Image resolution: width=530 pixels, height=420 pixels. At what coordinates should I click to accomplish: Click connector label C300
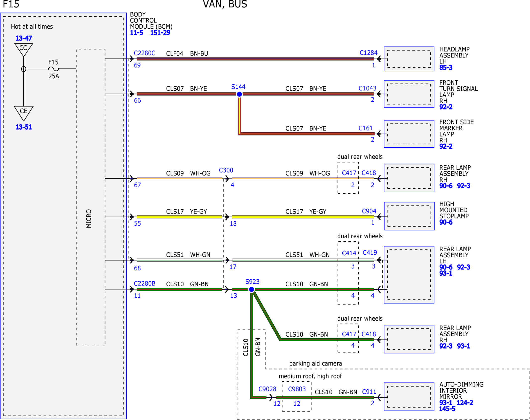pos(226,170)
